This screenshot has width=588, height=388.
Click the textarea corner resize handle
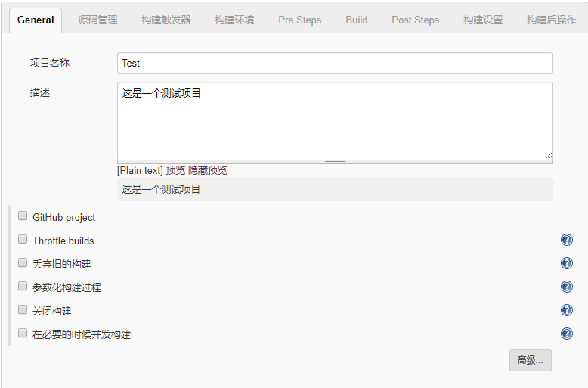(549, 156)
